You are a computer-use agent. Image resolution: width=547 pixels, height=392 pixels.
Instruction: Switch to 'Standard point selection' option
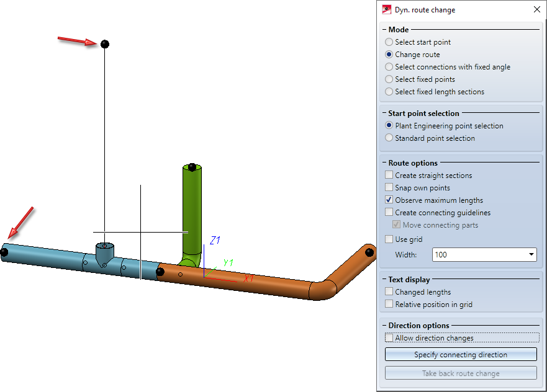coord(389,138)
